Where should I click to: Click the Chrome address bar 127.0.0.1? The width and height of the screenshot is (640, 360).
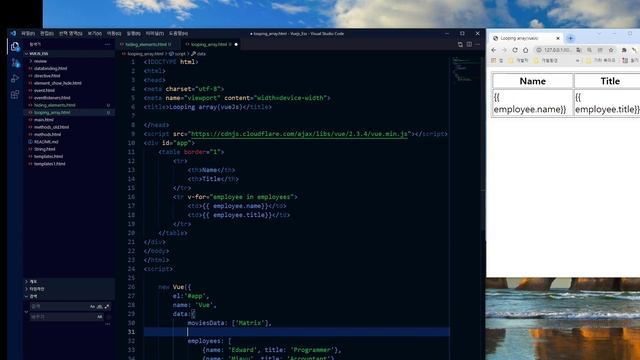click(557, 50)
